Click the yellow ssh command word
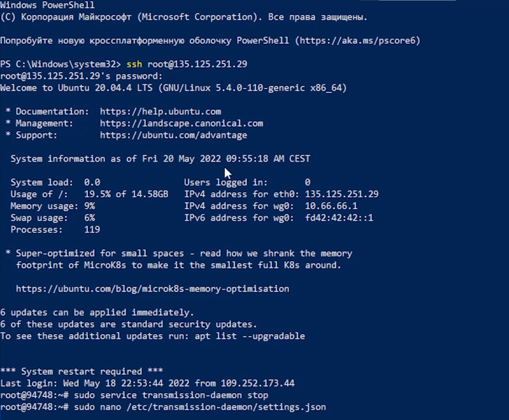This screenshot has height=420, width=509. point(134,64)
